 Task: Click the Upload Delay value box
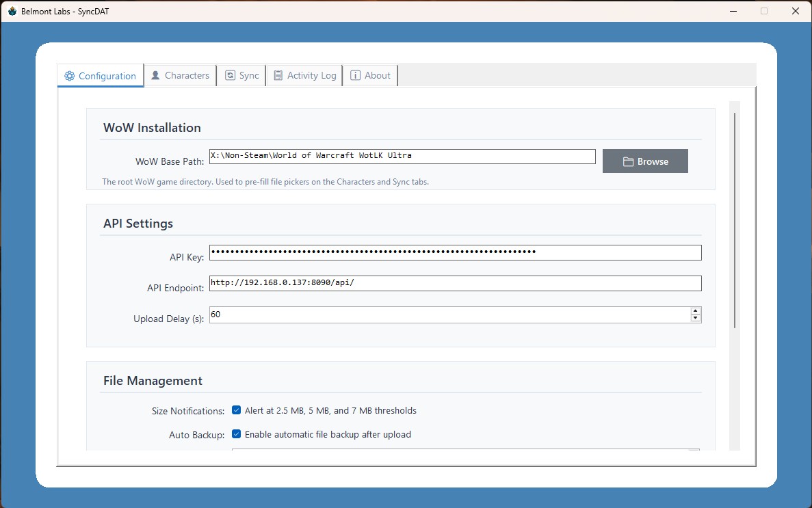click(x=449, y=315)
